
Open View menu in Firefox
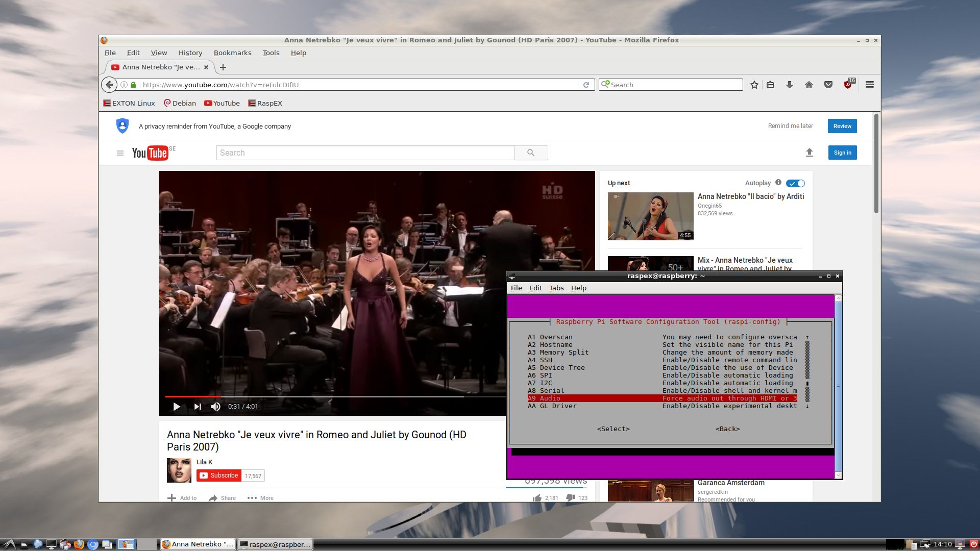click(159, 53)
